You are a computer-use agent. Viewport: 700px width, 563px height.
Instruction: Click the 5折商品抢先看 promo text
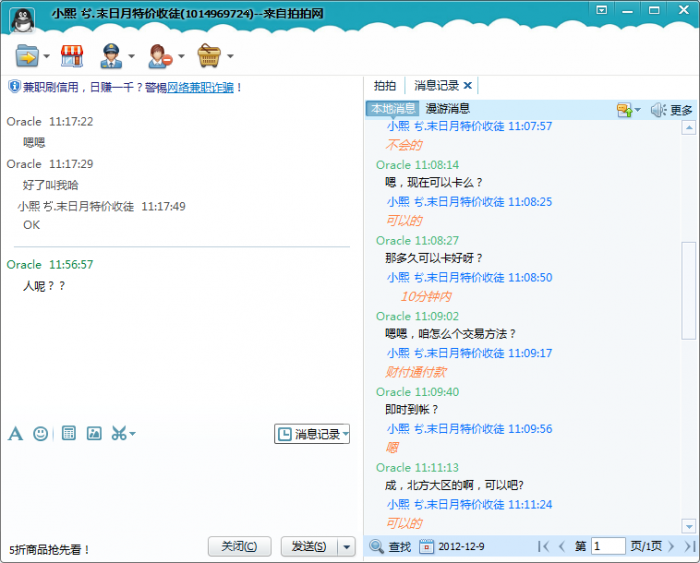click(x=49, y=550)
